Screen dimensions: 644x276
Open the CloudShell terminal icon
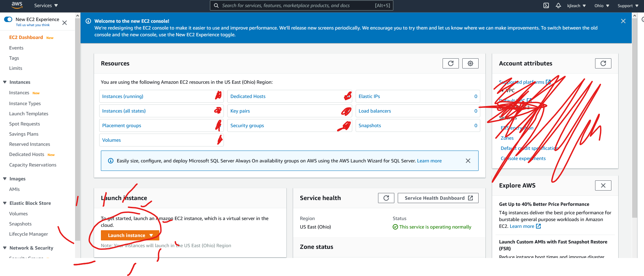(546, 5)
